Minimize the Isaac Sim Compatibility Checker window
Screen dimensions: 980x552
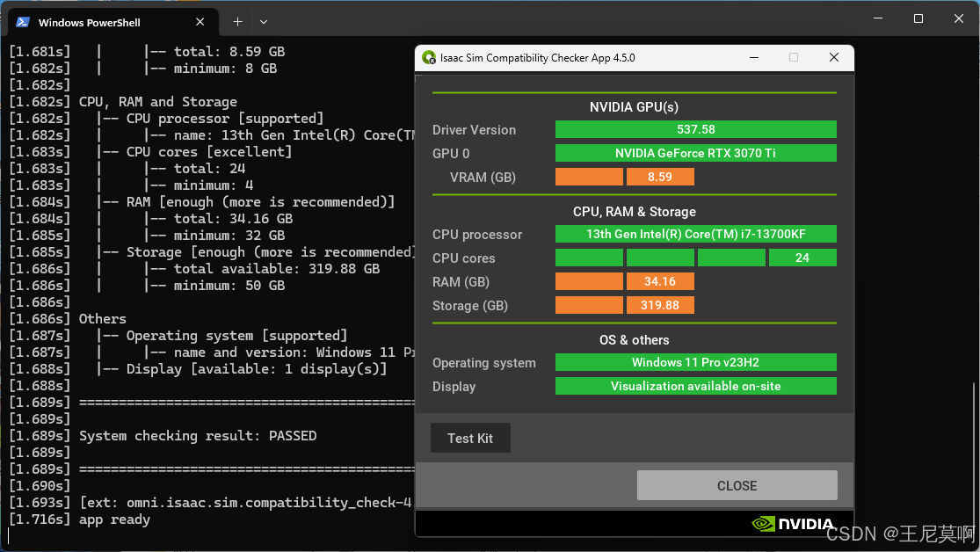point(754,57)
